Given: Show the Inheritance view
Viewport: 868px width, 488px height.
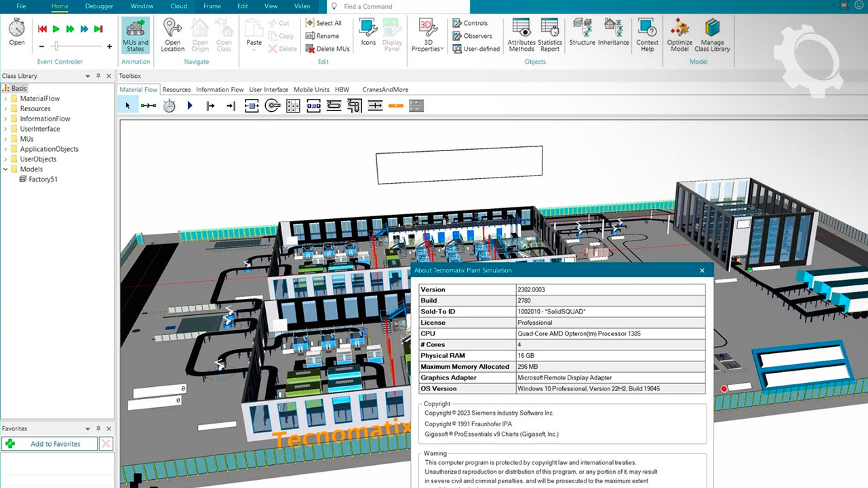Looking at the screenshot, I should click(x=614, y=32).
